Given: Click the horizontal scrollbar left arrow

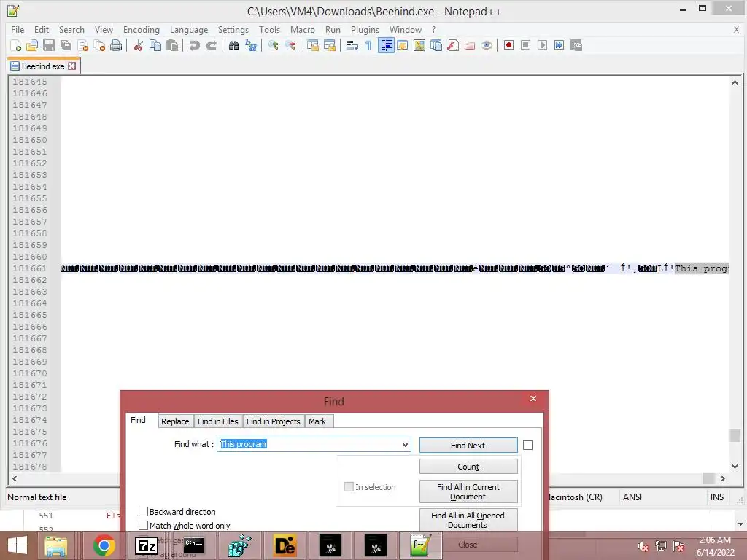Looking at the screenshot, I should coord(15,478).
